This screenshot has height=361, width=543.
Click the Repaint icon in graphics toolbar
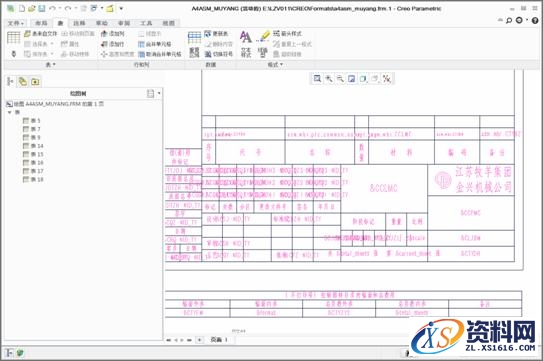351,79
